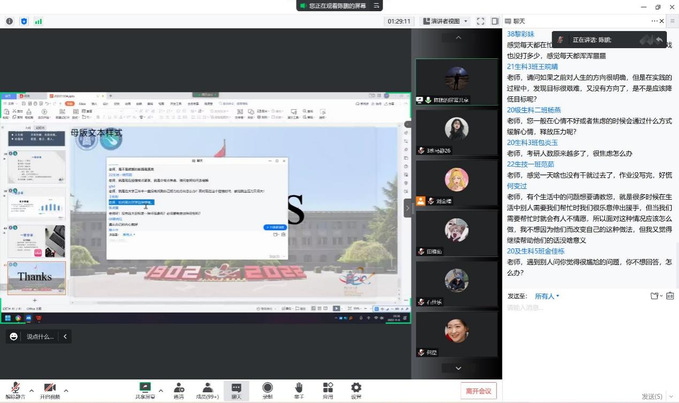
Task: Open the apps icon in toolbar
Action: point(328,389)
